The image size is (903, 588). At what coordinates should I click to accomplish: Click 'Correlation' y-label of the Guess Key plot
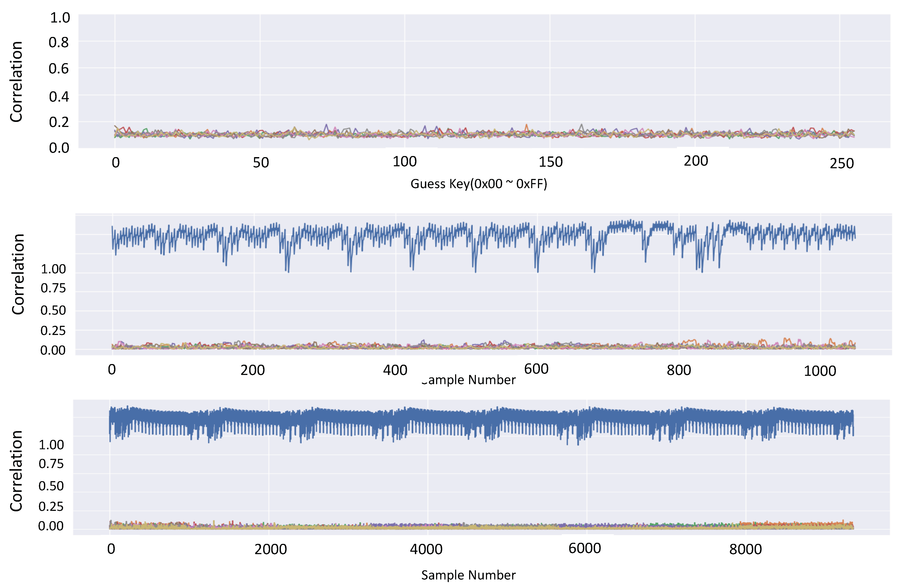(16, 82)
